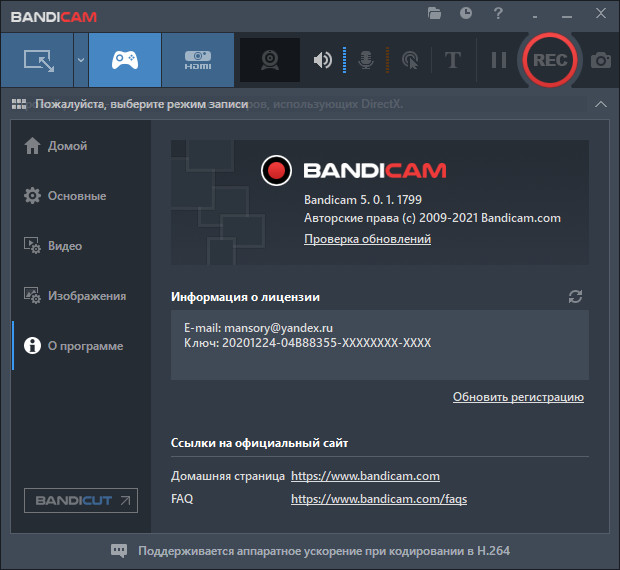Image resolution: width=620 pixels, height=570 pixels.
Task: Start recording with the REC button
Action: (550, 60)
